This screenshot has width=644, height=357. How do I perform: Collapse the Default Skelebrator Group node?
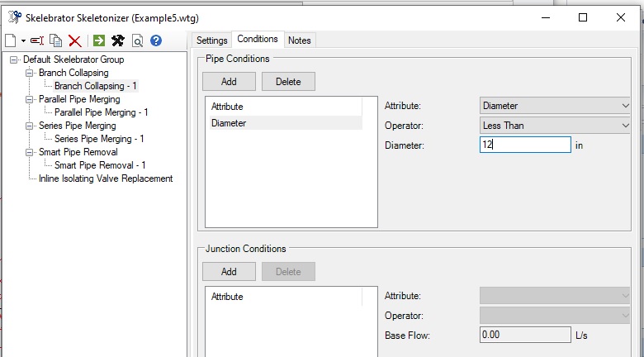(13, 59)
